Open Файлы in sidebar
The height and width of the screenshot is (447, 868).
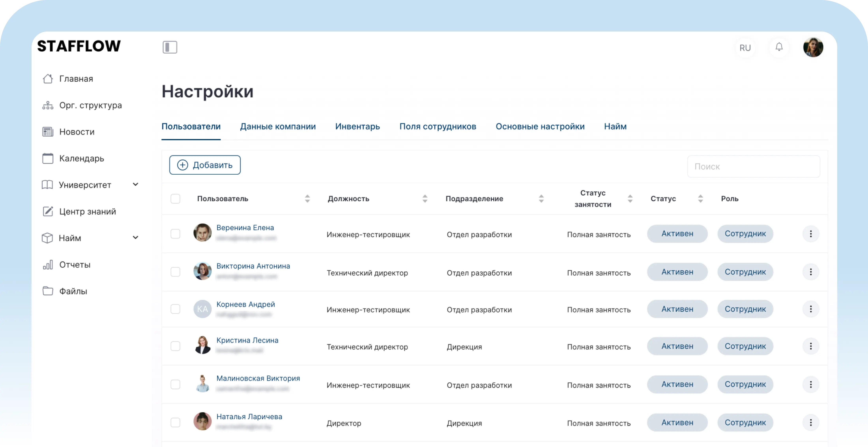click(65, 291)
